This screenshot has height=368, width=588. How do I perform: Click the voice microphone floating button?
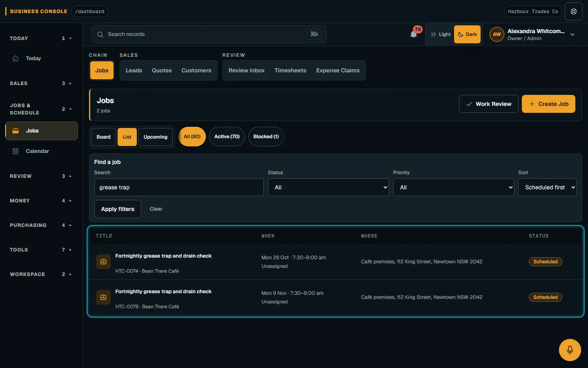pos(570,350)
